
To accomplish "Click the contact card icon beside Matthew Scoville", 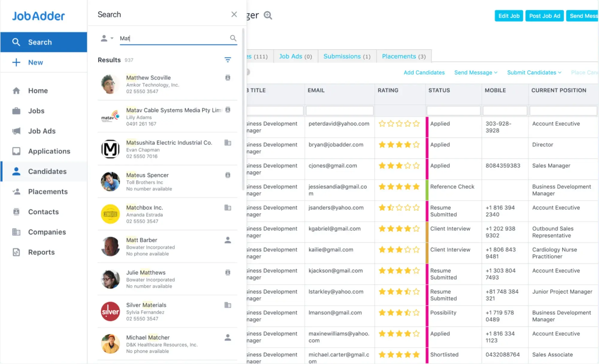I will [x=228, y=78].
